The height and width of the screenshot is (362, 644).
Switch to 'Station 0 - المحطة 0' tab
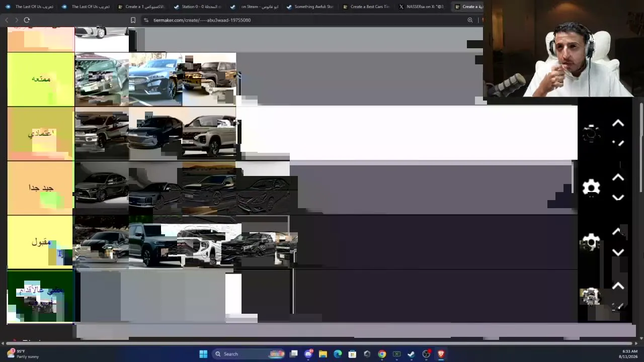[x=198, y=7]
